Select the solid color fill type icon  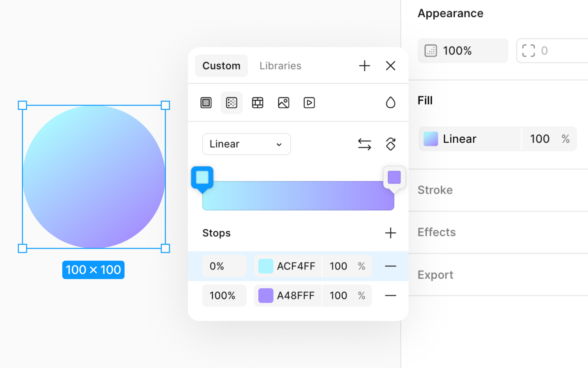tap(206, 103)
